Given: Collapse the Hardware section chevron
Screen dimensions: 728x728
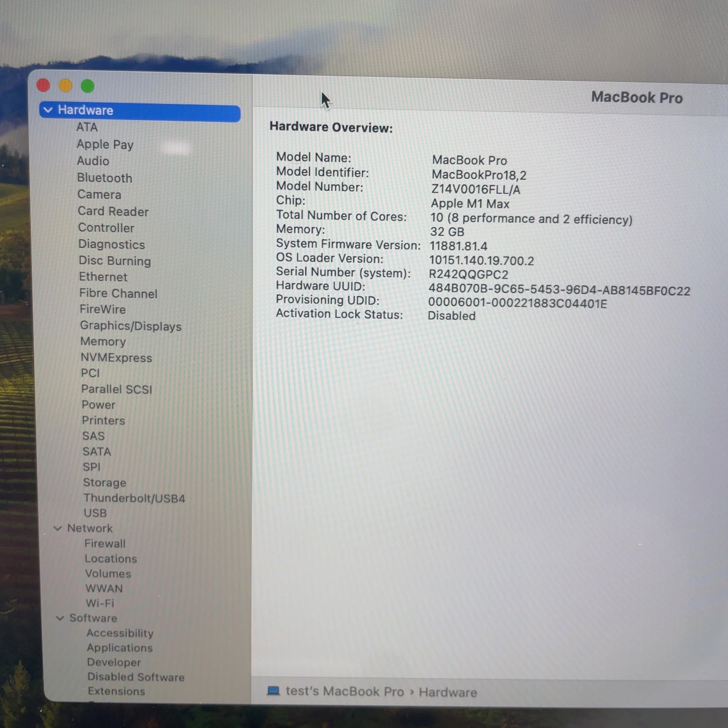Looking at the screenshot, I should [x=48, y=110].
